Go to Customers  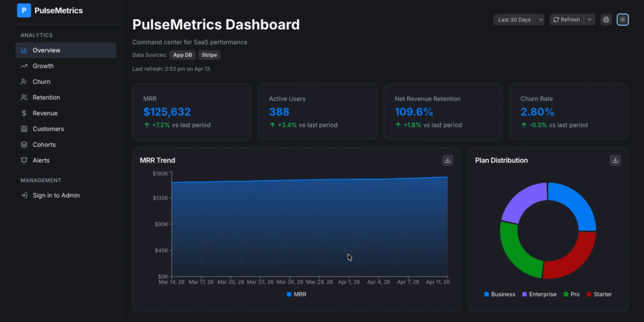66,129
